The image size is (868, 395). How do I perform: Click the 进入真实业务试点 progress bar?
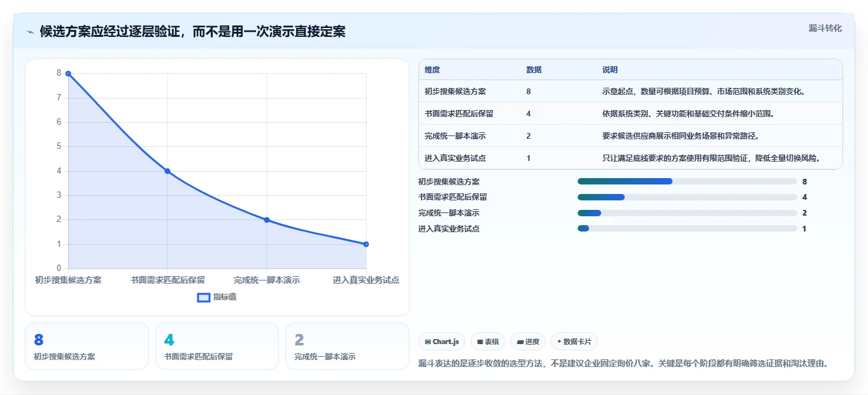click(687, 228)
